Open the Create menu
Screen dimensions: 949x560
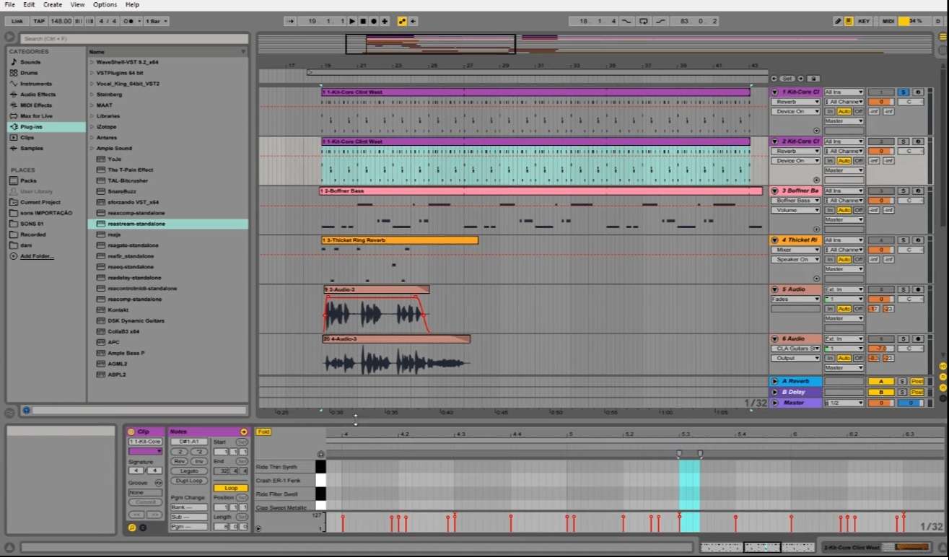pyautogui.click(x=53, y=4)
